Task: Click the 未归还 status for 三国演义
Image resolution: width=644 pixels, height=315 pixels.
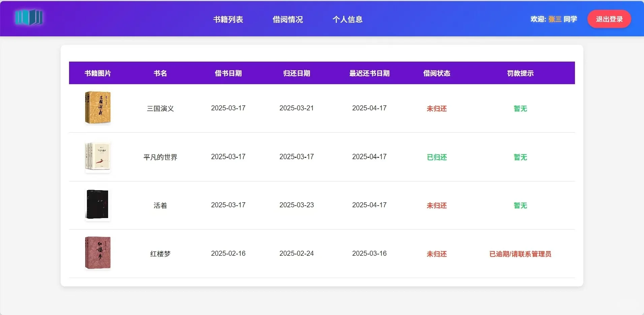Action: tap(437, 109)
